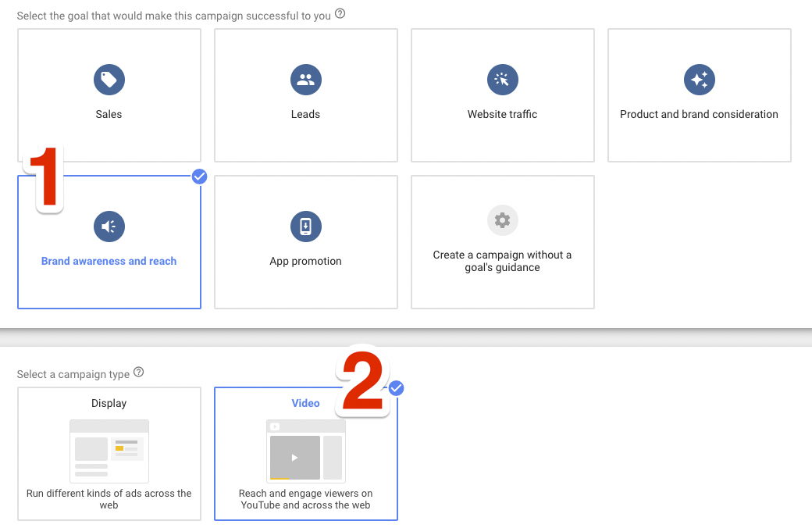The width and height of the screenshot is (812, 528).
Task: Choose the sparkle icon for brand consideration
Action: (699, 79)
